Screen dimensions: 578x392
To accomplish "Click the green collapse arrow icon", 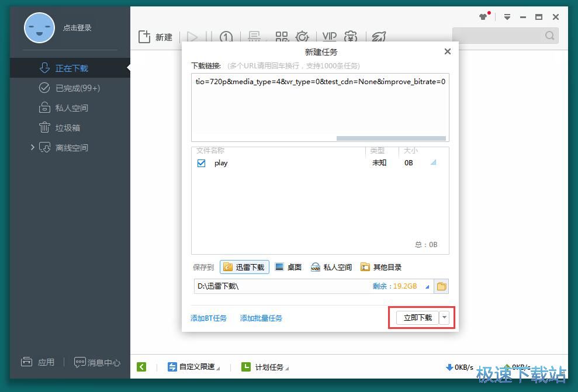I will point(141,367).
